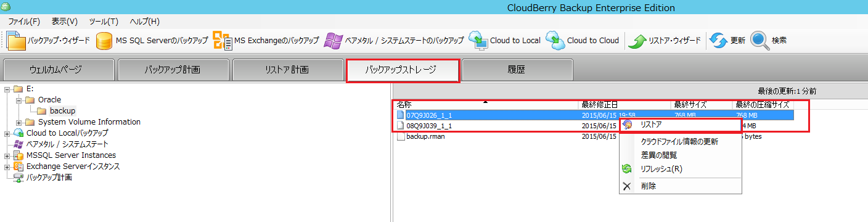Image resolution: width=868 pixels, height=222 pixels.
Task: Open the バックアップ・ウィザード toolbar icon
Action: coord(15,41)
